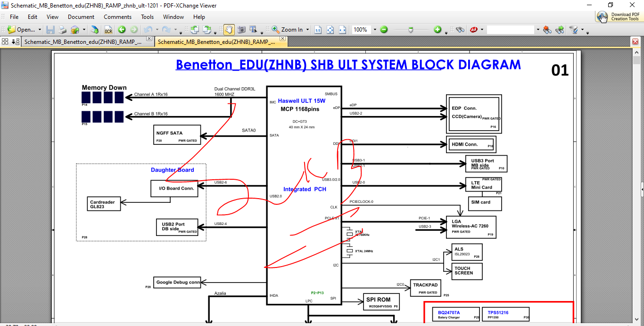The image size is (644, 326).
Task: Select the Snapshot camera tool
Action: (241, 29)
